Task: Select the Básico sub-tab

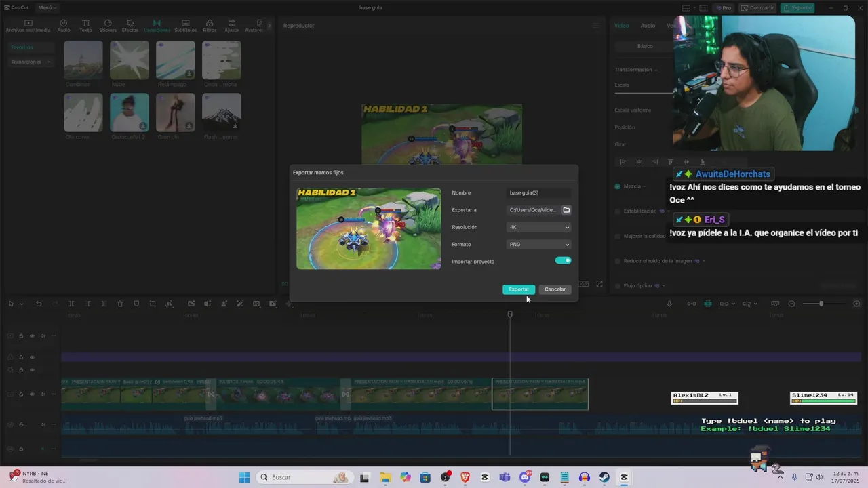Action: 645,46
